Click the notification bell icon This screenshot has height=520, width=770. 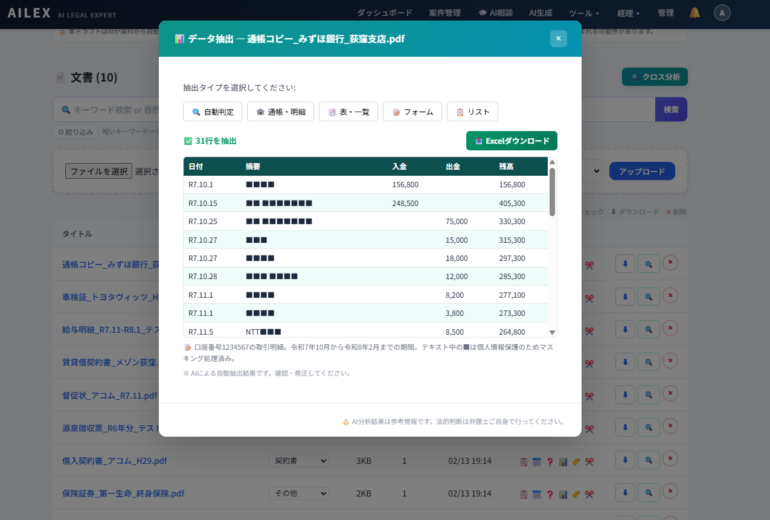pos(695,13)
